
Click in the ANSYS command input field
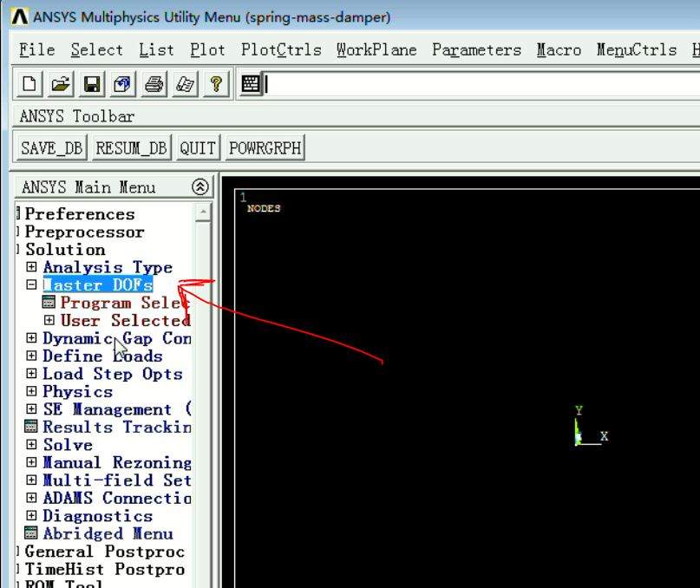pos(482,84)
